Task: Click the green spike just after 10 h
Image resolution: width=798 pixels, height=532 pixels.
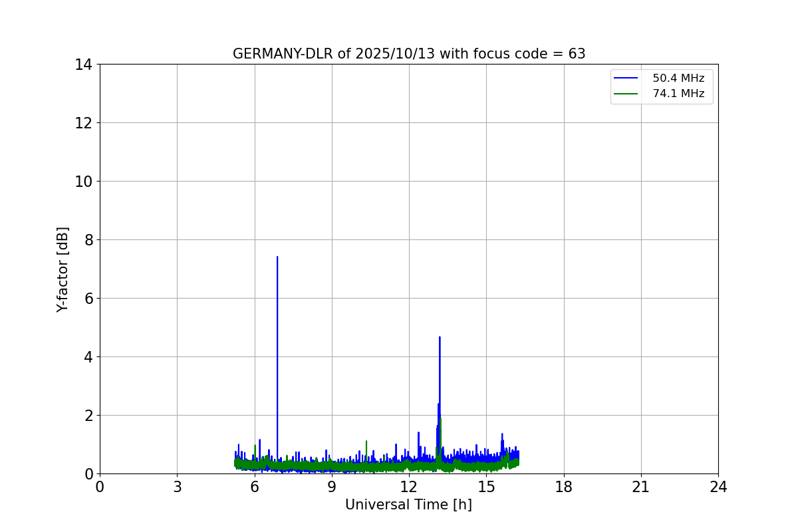Action: tap(366, 442)
